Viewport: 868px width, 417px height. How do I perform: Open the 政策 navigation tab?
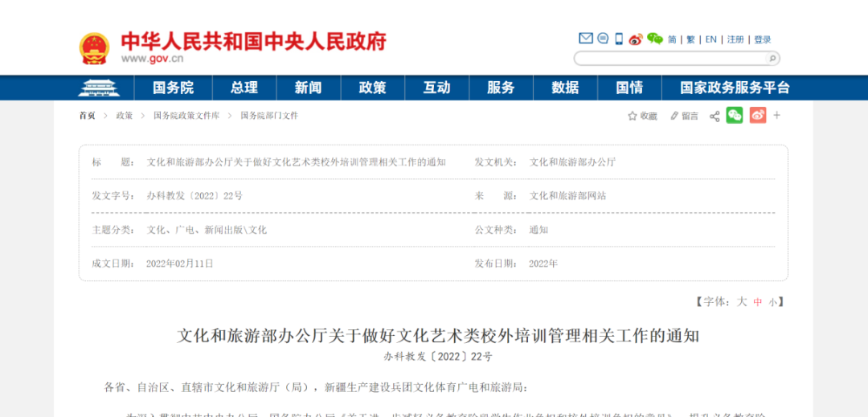373,88
